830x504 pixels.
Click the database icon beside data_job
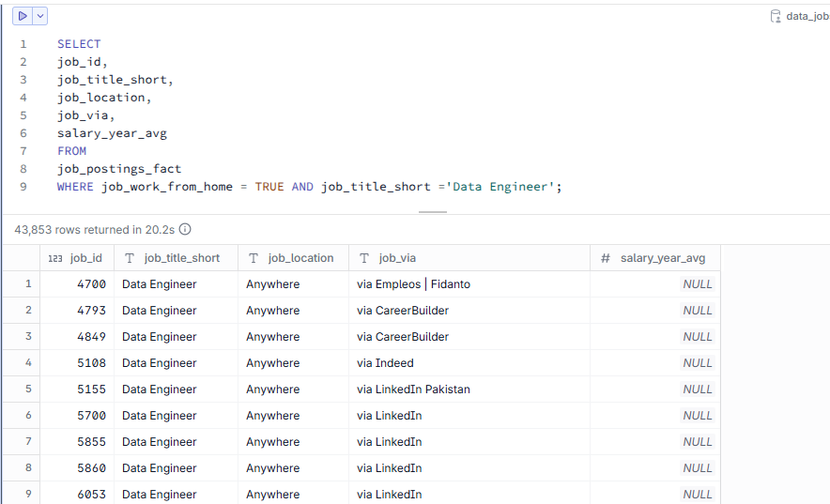775,16
